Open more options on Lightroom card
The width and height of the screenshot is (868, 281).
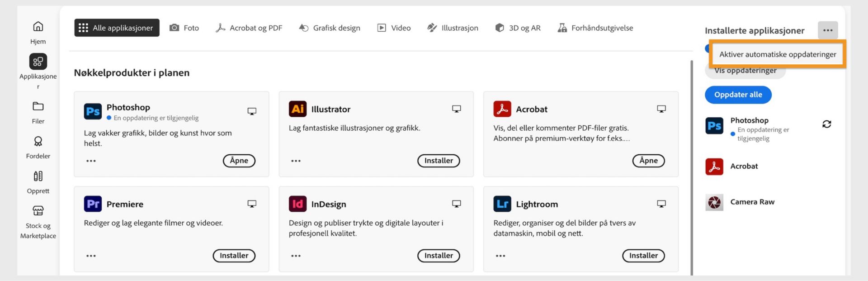(x=500, y=256)
